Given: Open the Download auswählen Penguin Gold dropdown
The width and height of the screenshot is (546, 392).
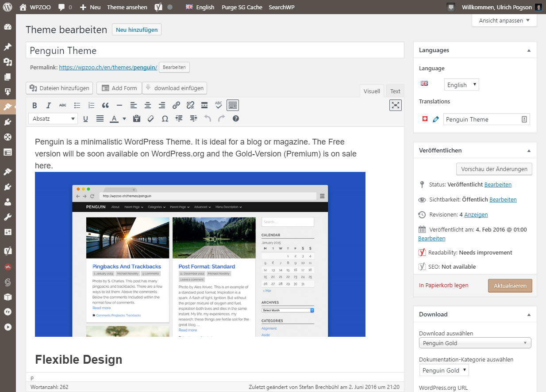Looking at the screenshot, I should pos(475,343).
